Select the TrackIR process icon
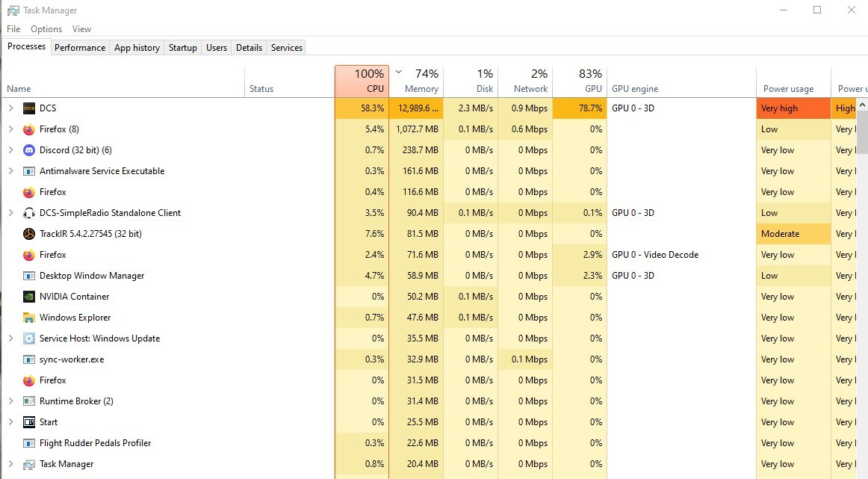 tap(29, 234)
